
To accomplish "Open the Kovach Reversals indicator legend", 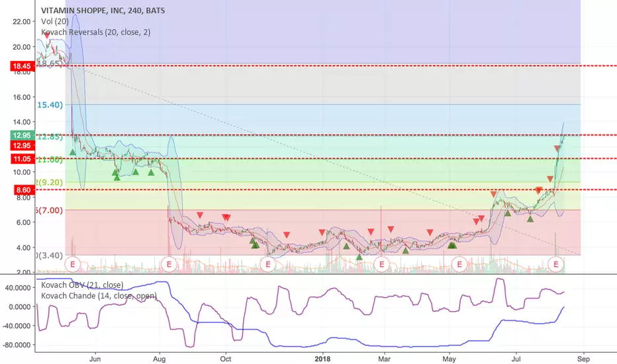I will pyautogui.click(x=95, y=32).
